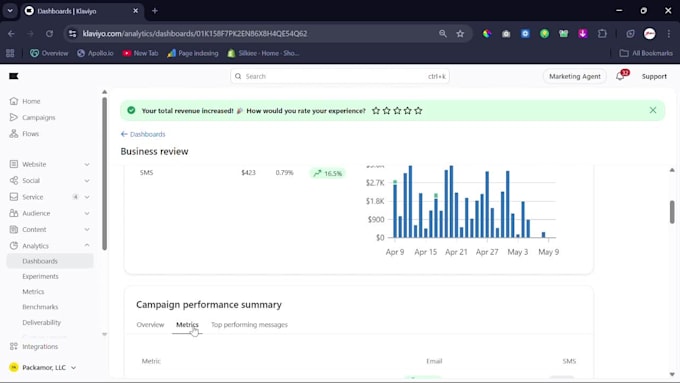Open the Apollo.io bookmark
The image size is (680, 383).
coord(95,53)
